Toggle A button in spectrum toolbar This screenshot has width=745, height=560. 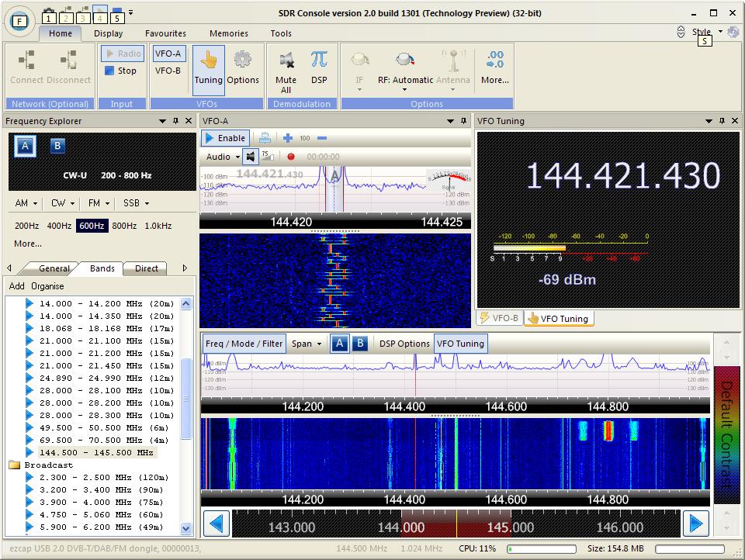(339, 344)
